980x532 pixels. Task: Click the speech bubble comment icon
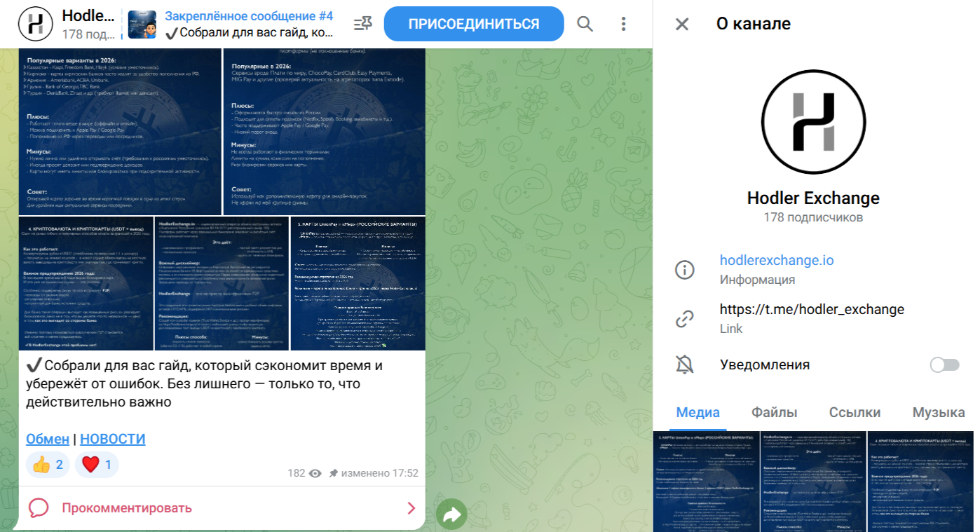(x=39, y=508)
